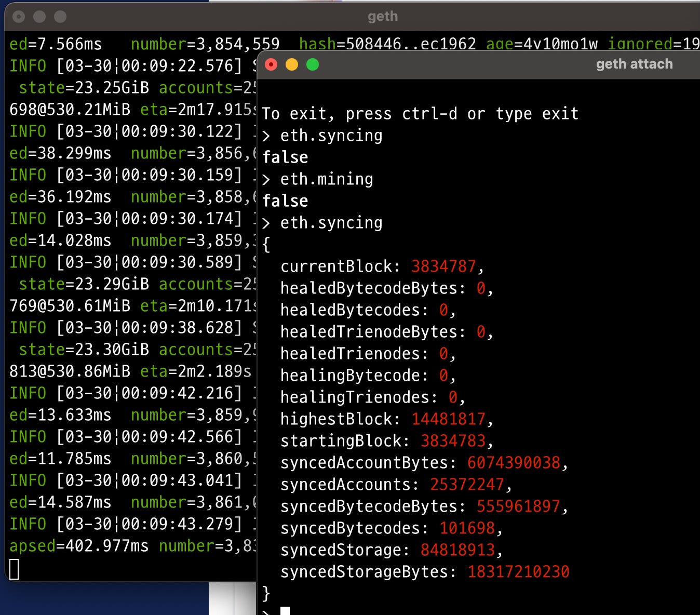Select the syncedAccounts value 25372247
The image size is (700, 615).
[x=467, y=485]
